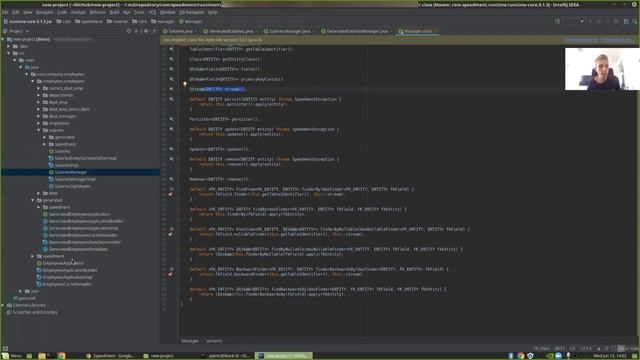Open the File menu
Viewport: 640px width, 360px height.
pos(5,12)
